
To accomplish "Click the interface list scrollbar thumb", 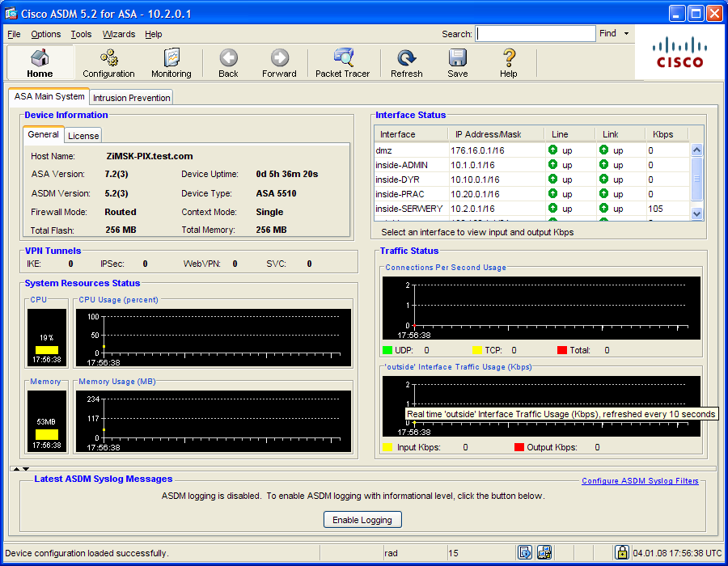I will click(x=696, y=179).
